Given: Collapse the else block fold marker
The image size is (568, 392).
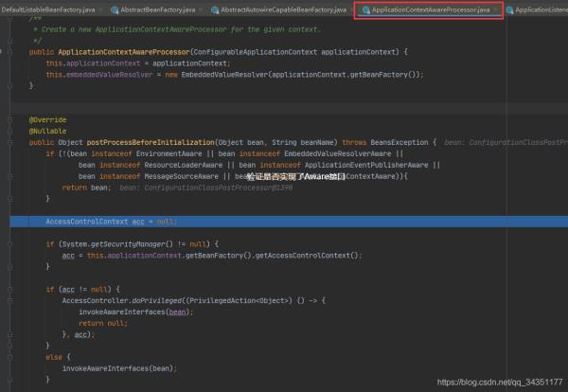Looking at the screenshot, I should point(10,357).
